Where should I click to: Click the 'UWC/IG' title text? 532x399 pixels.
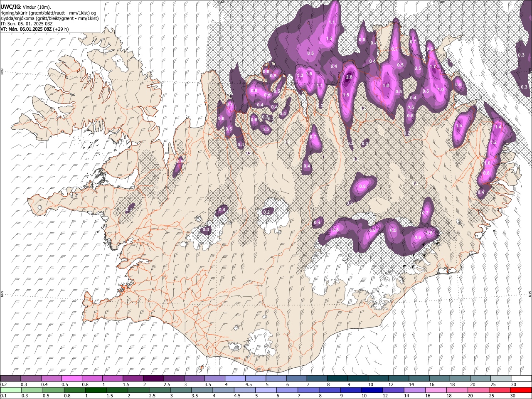10,7
